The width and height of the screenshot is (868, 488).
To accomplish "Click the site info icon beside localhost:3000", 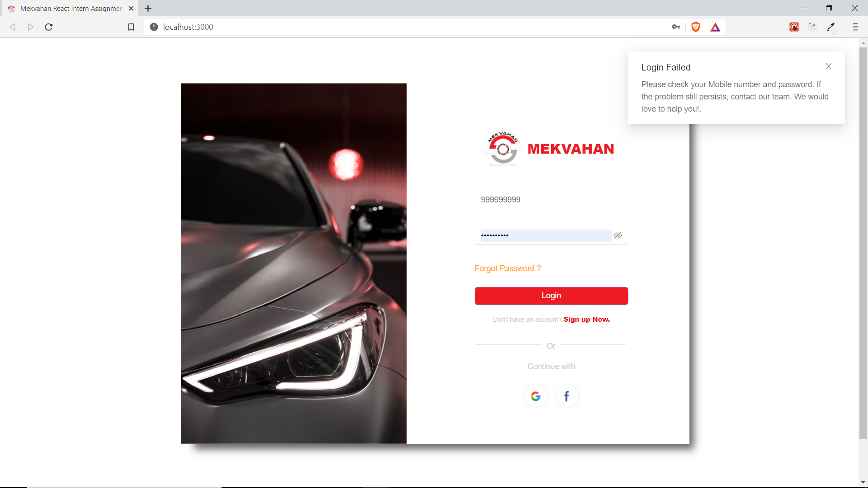I will pyautogui.click(x=154, y=27).
